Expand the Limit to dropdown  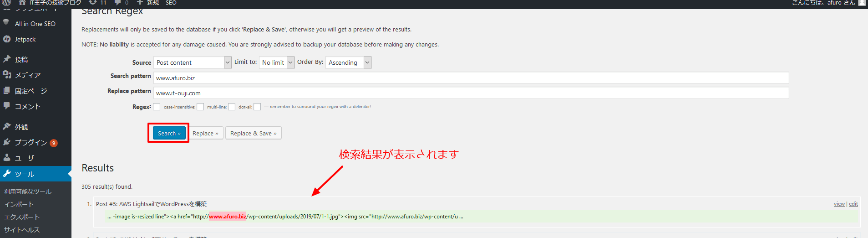point(277,62)
